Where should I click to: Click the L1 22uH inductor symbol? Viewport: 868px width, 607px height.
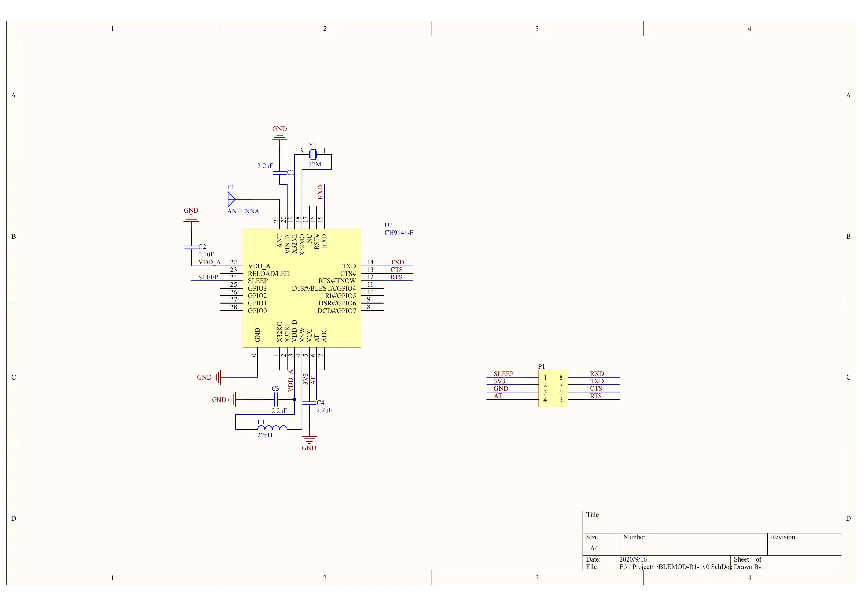pyautogui.click(x=272, y=428)
